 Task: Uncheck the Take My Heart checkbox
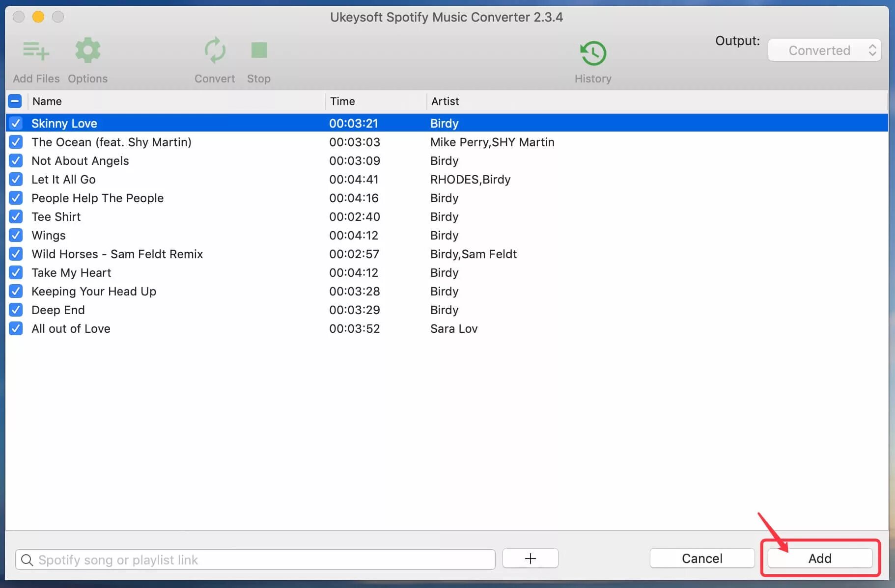16,272
